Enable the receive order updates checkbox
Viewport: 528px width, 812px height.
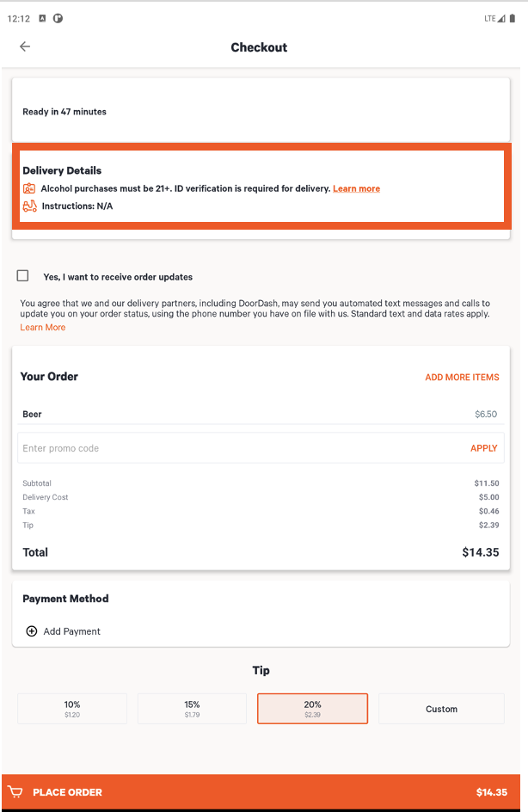click(x=23, y=276)
